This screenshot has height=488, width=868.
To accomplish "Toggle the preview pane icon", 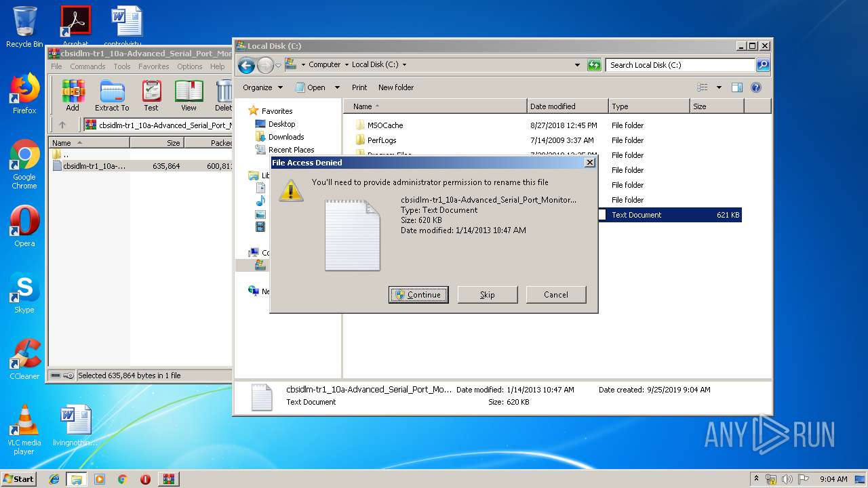I will (x=737, y=87).
